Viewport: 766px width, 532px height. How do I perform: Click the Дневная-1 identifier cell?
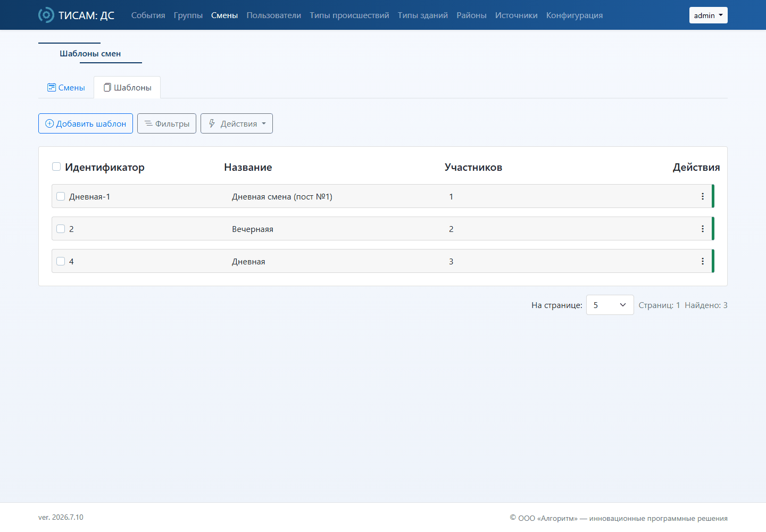[x=89, y=197]
